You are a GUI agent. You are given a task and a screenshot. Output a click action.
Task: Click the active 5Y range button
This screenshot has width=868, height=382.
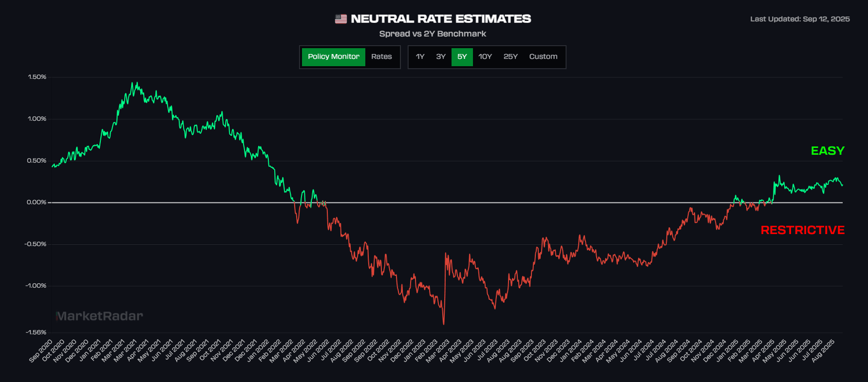tap(462, 57)
